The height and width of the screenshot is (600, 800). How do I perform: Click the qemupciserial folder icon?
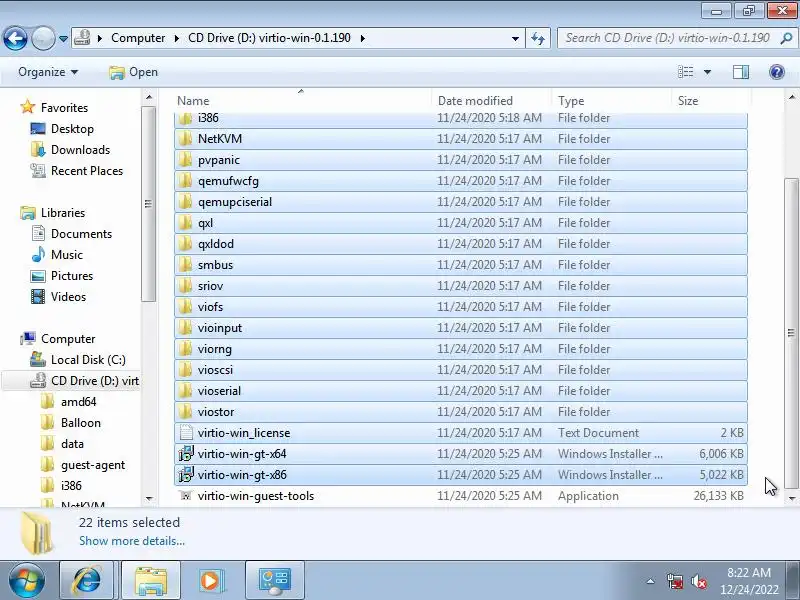(186, 202)
